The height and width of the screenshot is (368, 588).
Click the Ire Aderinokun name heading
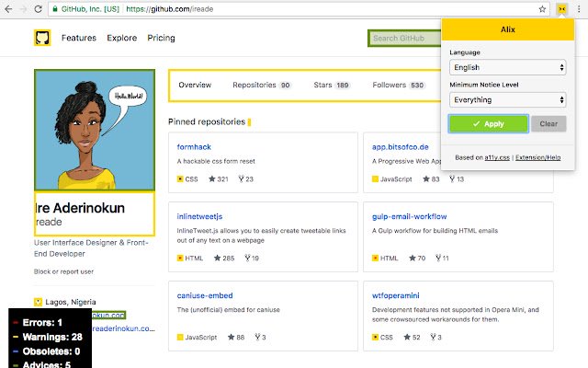tap(80, 208)
